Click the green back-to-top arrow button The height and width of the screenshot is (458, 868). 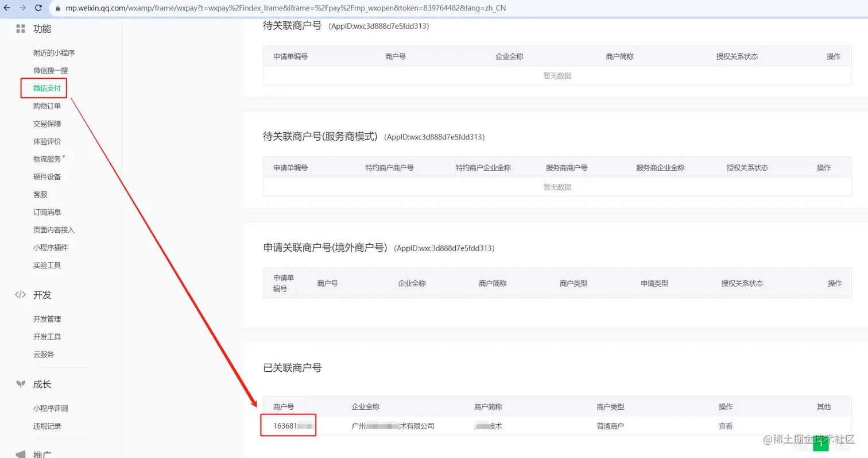coord(821,443)
